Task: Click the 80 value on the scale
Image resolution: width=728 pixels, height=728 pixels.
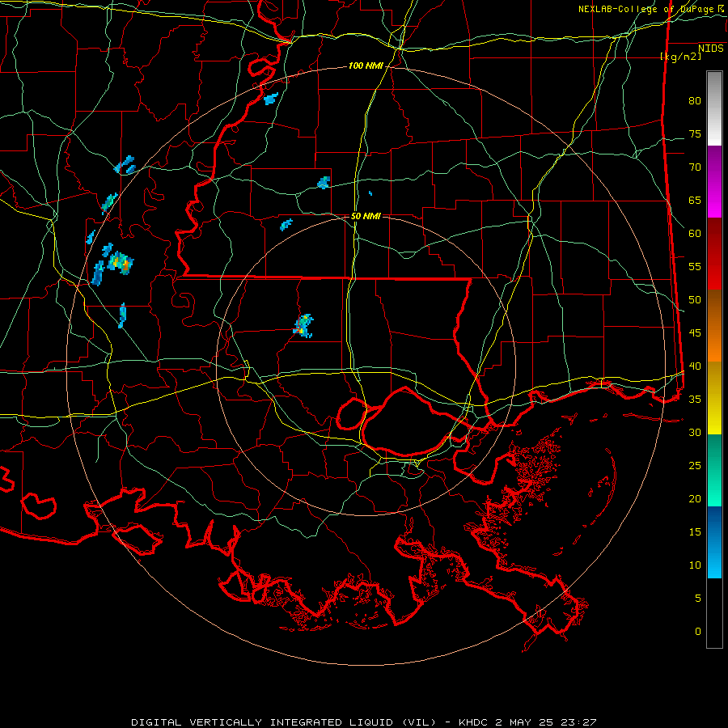Action: (695, 101)
